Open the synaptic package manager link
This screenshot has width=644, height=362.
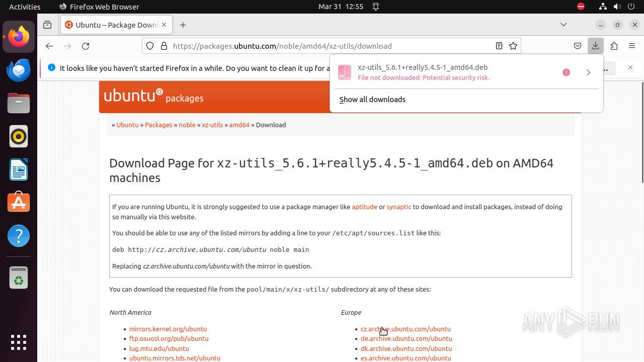399,207
